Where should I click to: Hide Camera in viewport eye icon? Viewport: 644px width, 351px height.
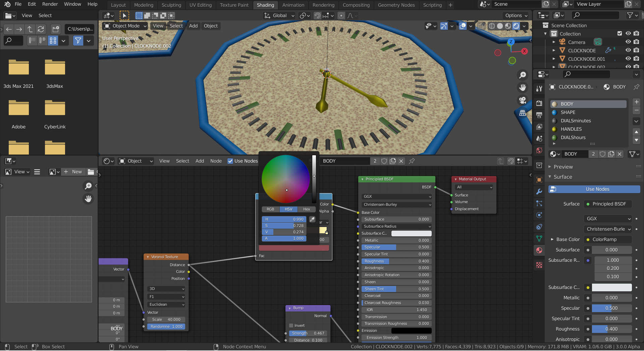coord(628,42)
